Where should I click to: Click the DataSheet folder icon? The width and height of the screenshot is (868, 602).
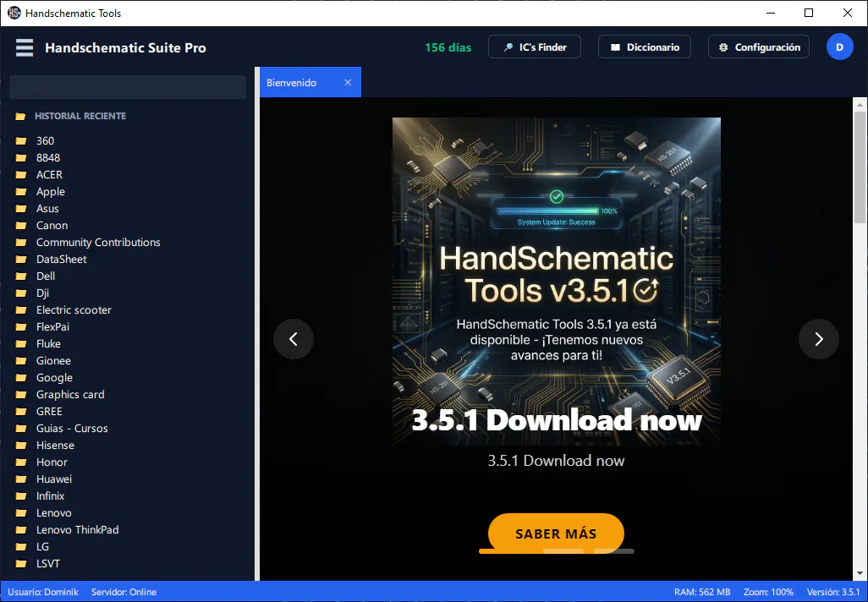21,259
